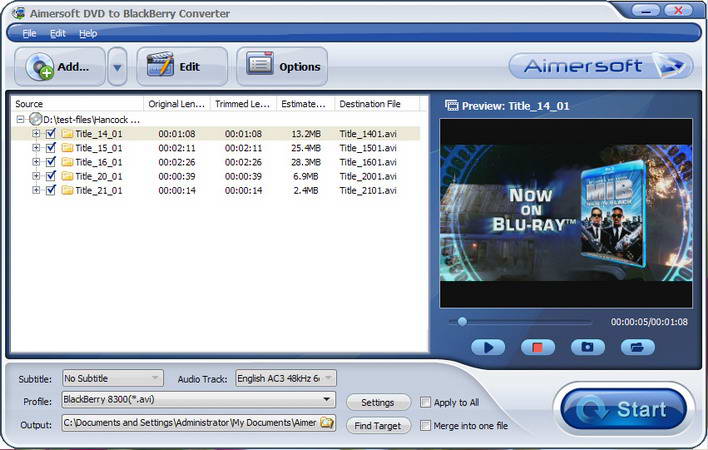Screen dimensions: 708x450
Task: Collapse the D:\test-files\Hancock tree node
Action: click(20, 120)
